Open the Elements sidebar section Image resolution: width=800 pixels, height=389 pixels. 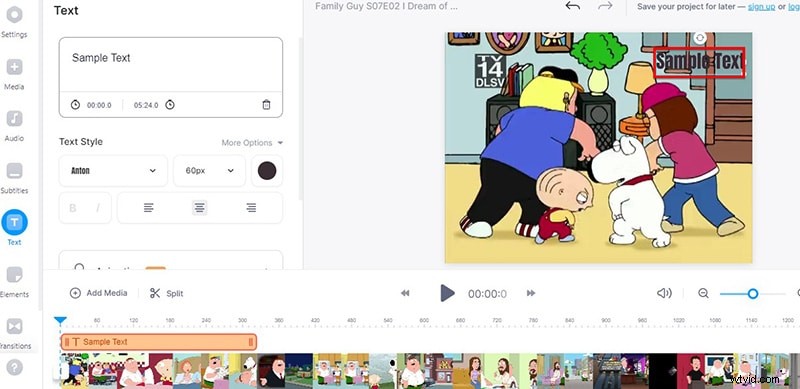coord(14,281)
